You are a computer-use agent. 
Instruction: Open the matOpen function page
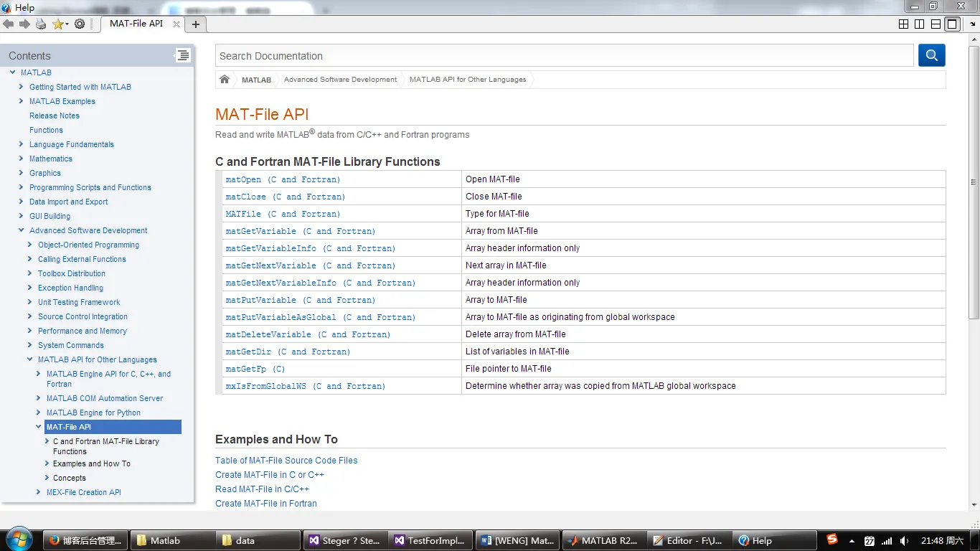[283, 179]
